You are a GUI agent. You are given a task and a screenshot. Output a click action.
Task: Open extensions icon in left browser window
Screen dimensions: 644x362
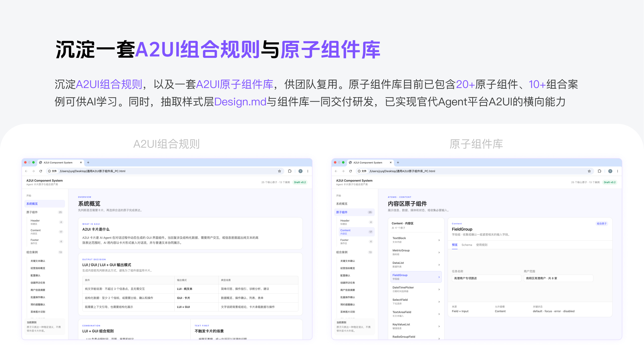(290, 171)
